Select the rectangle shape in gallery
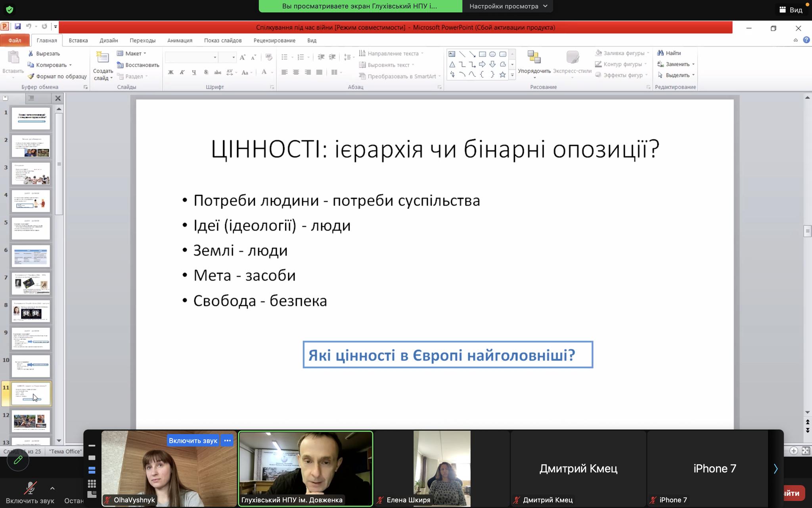Screen dimensions: 812x508 click(x=482, y=54)
